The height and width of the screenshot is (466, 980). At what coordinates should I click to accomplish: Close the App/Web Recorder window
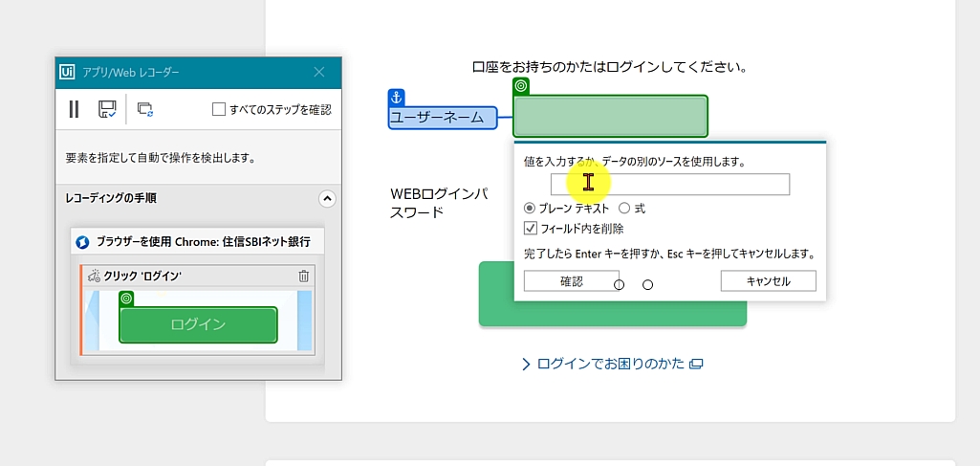tap(319, 72)
